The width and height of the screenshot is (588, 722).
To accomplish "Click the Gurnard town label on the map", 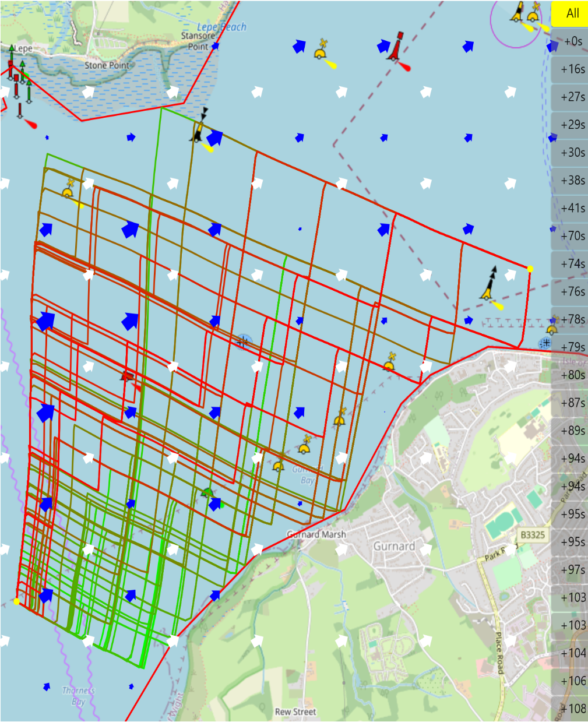I will (x=394, y=547).
